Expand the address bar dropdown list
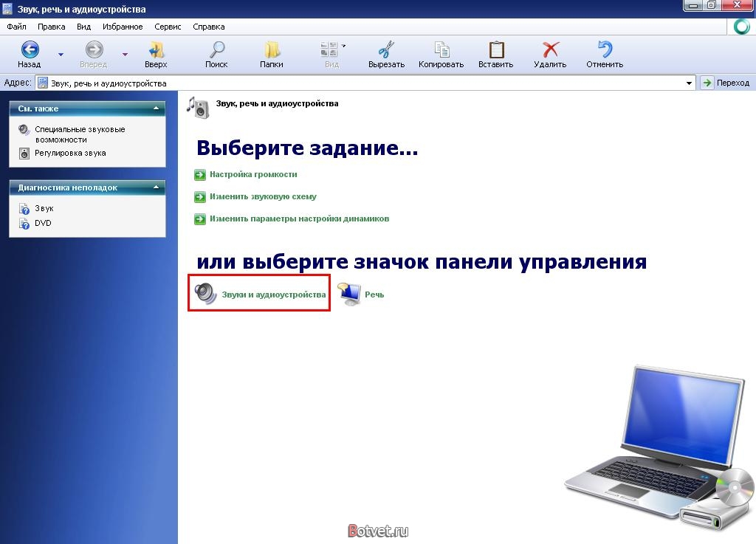 689,83
